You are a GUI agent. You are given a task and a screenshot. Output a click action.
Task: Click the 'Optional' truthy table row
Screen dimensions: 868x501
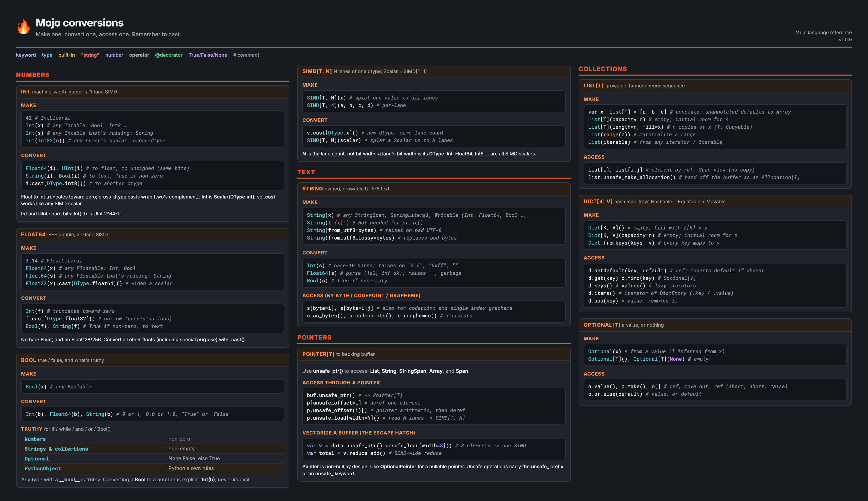click(152, 459)
